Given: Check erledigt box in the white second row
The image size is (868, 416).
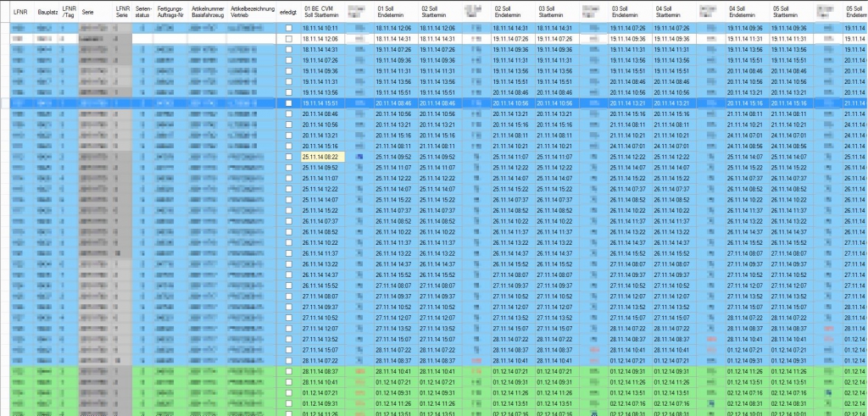Looking at the screenshot, I should (x=289, y=39).
